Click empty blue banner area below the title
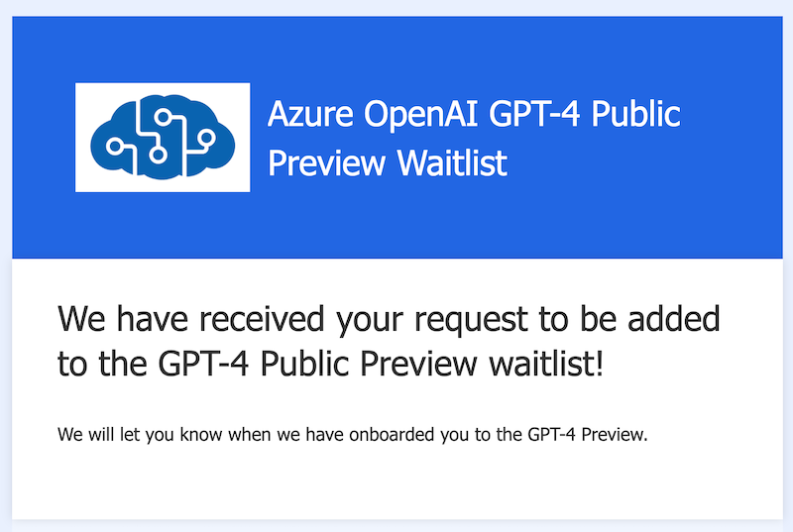The width and height of the screenshot is (793, 532). [x=397, y=222]
